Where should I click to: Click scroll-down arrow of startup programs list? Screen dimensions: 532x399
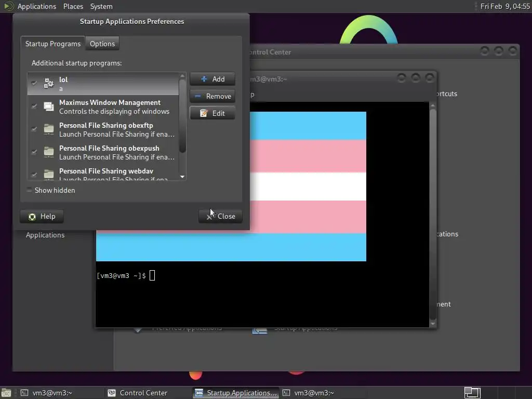tap(182, 177)
